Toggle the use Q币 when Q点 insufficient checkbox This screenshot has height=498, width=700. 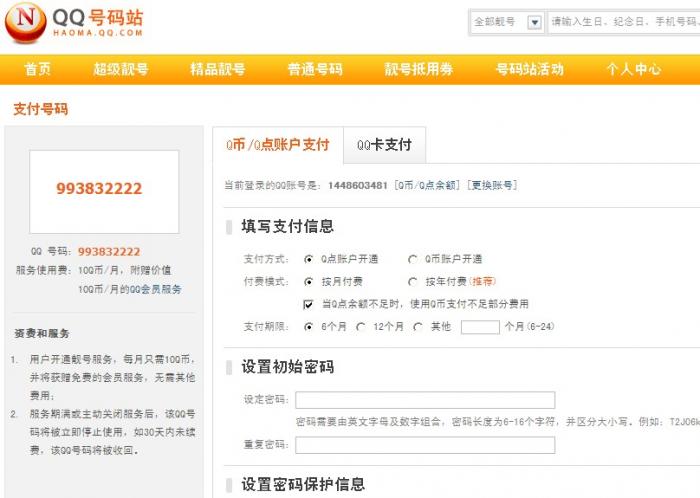[x=308, y=304]
